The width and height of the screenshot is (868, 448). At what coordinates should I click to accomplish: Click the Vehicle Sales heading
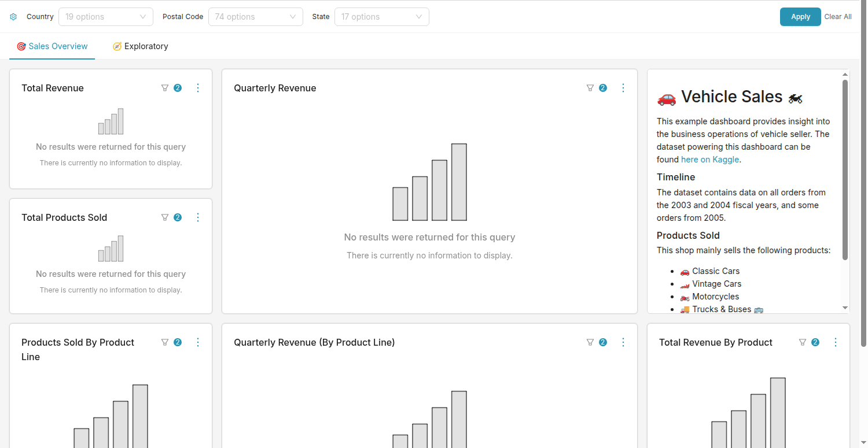[x=730, y=97]
